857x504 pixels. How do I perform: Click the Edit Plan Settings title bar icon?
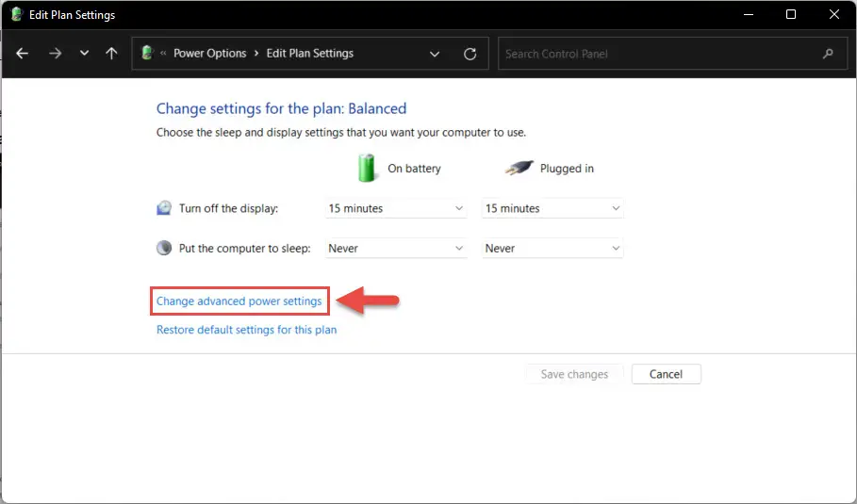click(17, 15)
